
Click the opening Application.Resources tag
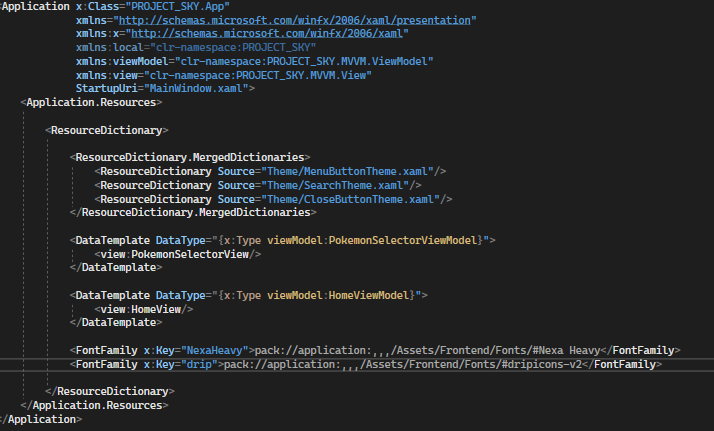tap(91, 102)
